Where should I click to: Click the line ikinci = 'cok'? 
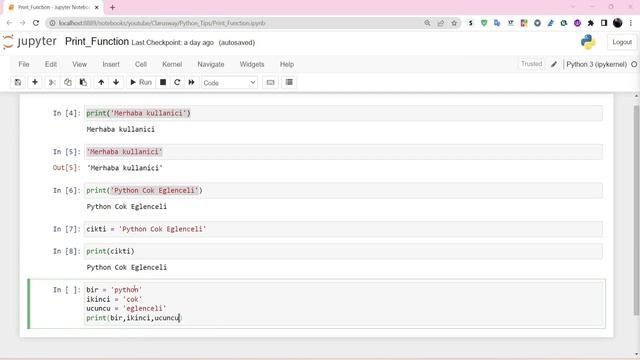point(114,299)
